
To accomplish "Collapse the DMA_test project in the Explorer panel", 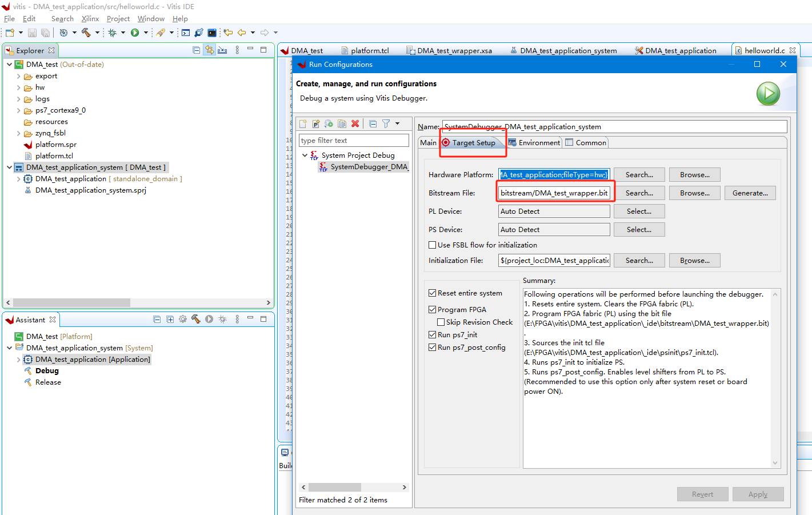I will (x=9, y=65).
